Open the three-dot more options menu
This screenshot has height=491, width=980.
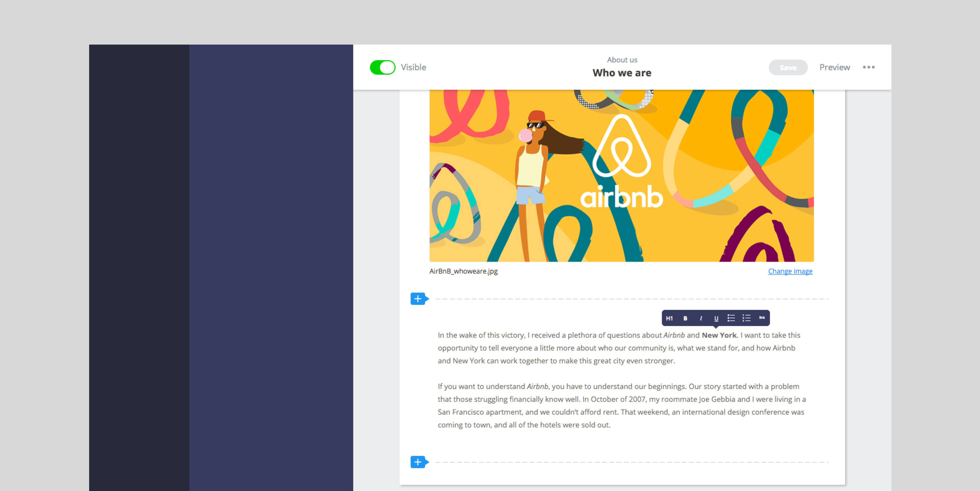[869, 67]
